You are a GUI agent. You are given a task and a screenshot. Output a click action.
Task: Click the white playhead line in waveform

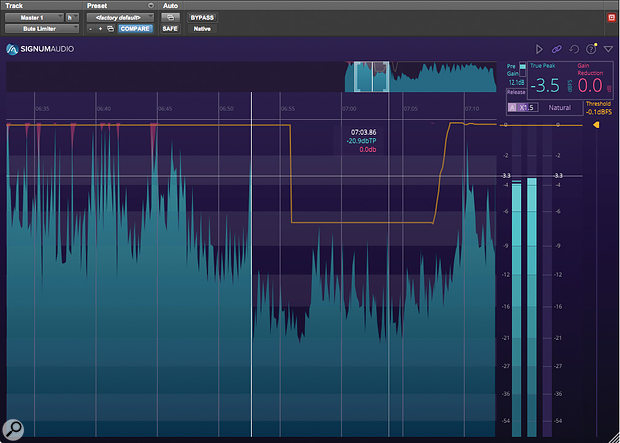(x=251, y=264)
